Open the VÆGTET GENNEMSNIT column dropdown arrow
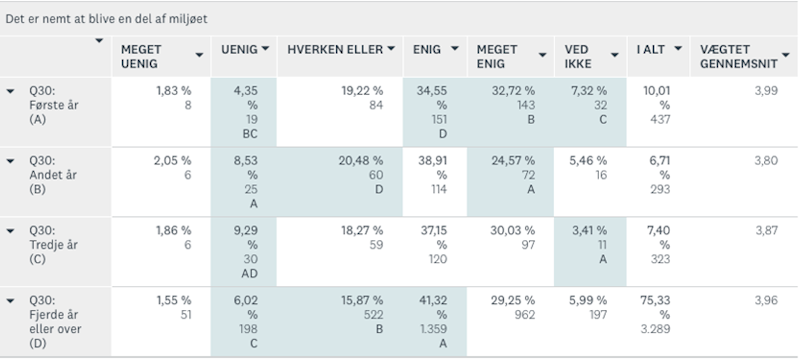 [786, 55]
